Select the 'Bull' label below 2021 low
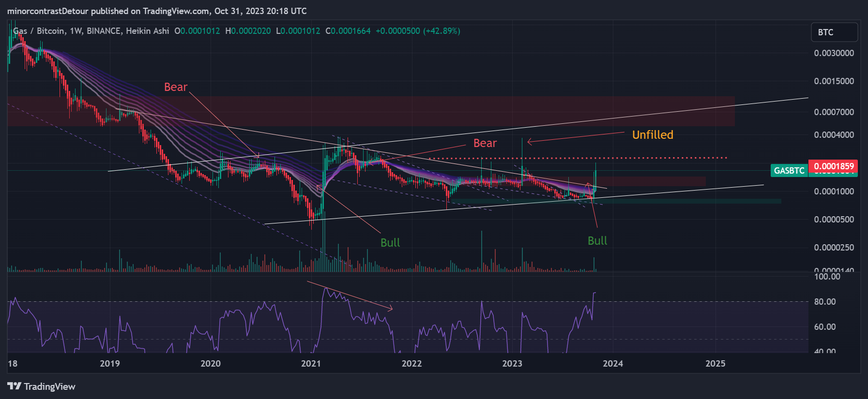The image size is (868, 399). coord(390,243)
